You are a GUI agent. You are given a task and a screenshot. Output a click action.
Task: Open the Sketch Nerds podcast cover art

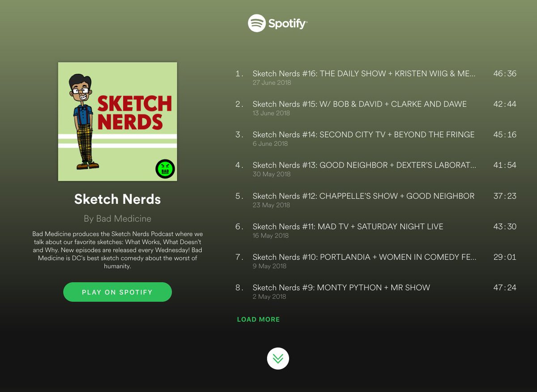(x=118, y=122)
